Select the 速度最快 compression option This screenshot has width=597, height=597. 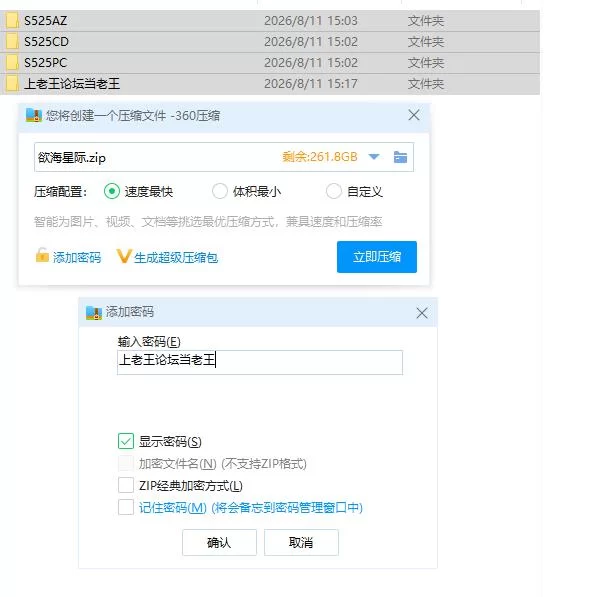point(112,191)
